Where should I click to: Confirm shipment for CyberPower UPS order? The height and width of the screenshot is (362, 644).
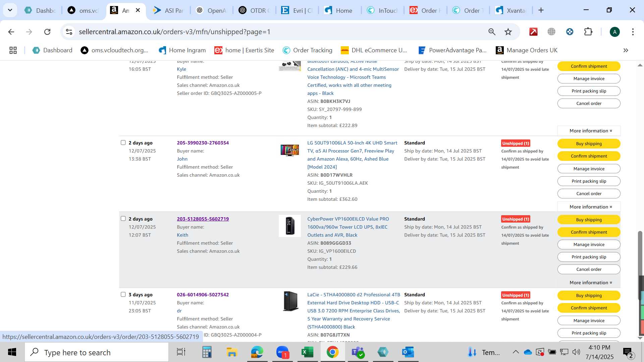click(x=589, y=232)
